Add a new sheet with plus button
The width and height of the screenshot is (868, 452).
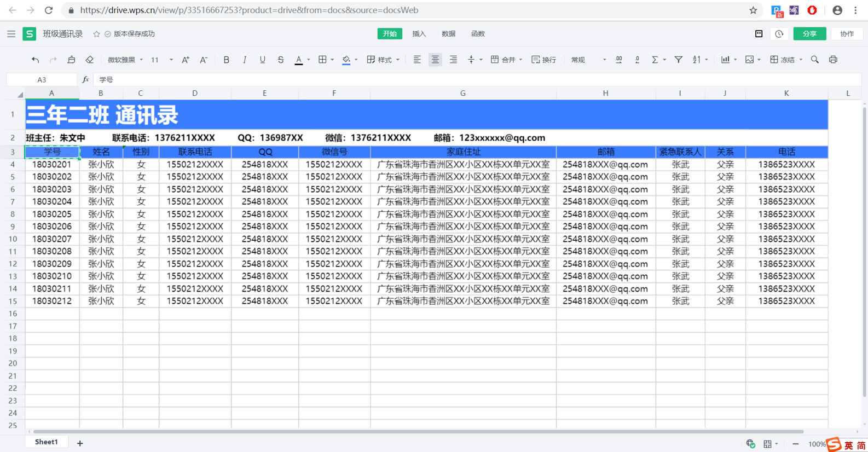pyautogui.click(x=80, y=443)
